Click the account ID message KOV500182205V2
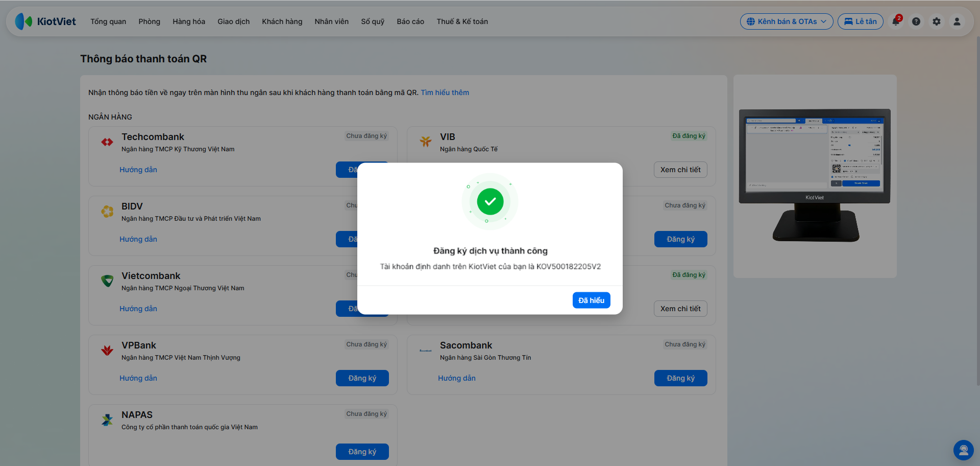This screenshot has height=466, width=980. 490,267
